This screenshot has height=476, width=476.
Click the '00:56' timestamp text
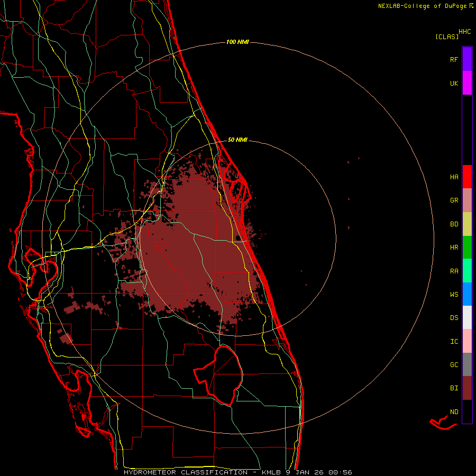click(x=340, y=472)
